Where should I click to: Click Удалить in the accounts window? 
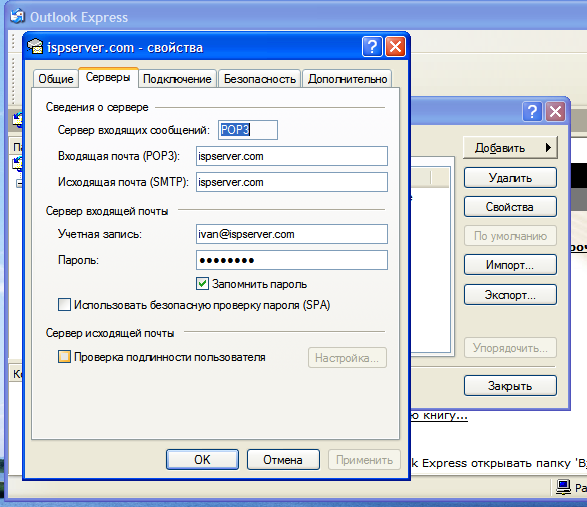[510, 177]
